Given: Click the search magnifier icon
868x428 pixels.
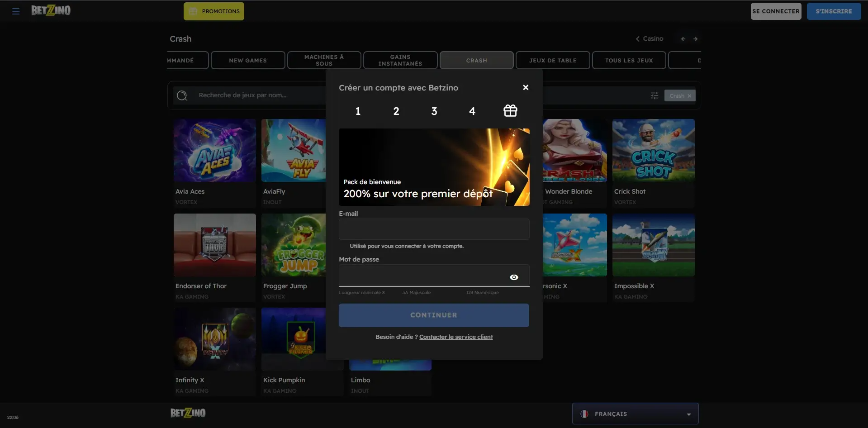Looking at the screenshot, I should (182, 95).
